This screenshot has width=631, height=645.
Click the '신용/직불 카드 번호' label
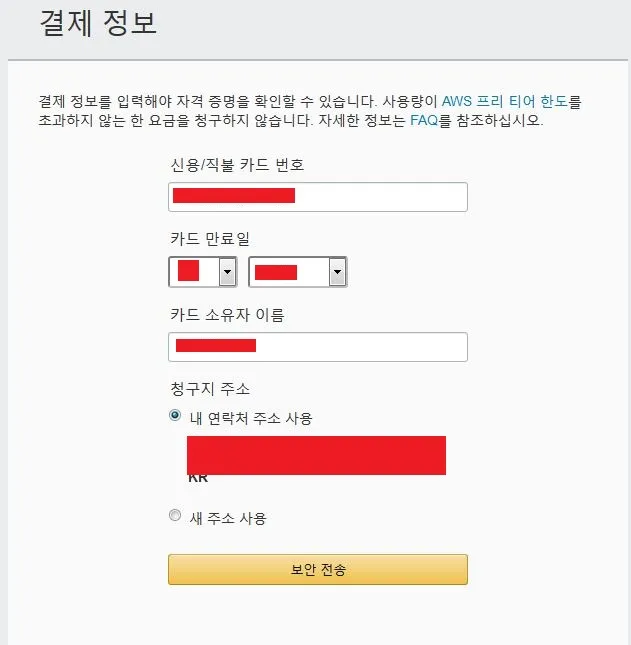pyautogui.click(x=237, y=164)
